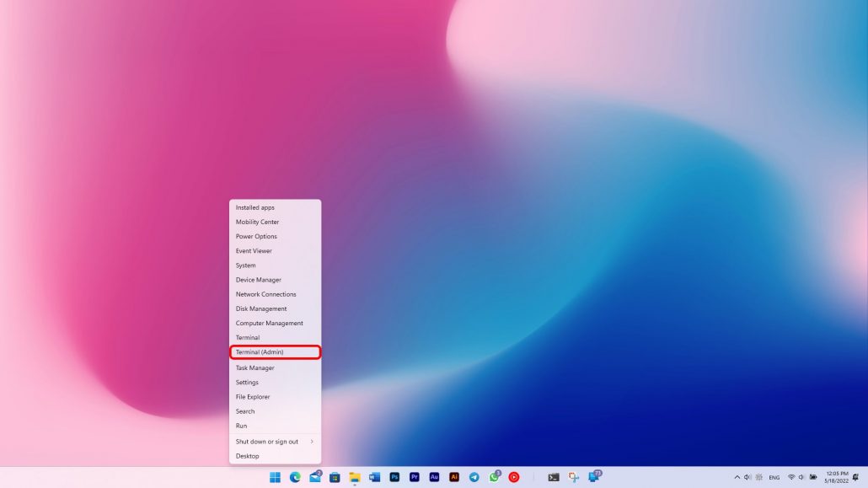Select Terminal (Admin) from the menu
The image size is (868, 488).
click(x=275, y=352)
